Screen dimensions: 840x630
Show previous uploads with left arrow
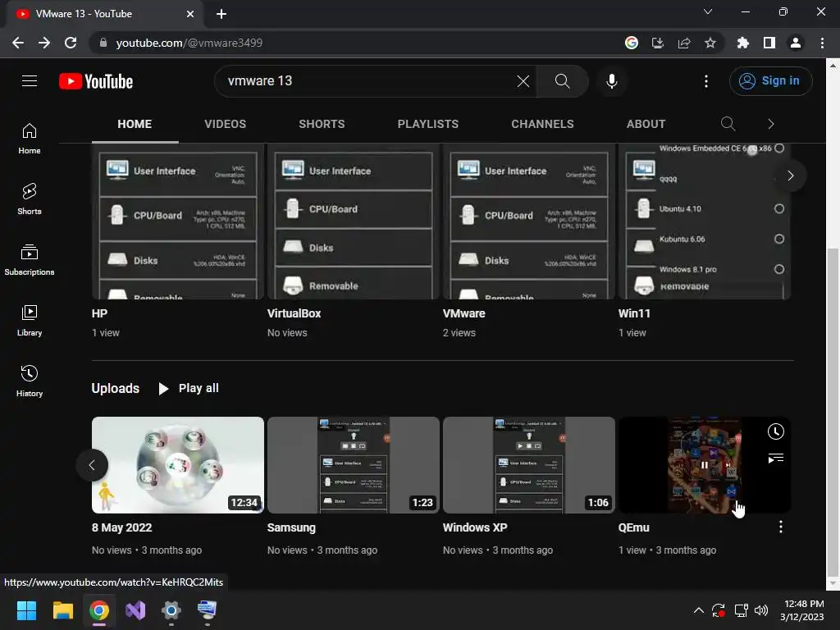[x=92, y=465]
